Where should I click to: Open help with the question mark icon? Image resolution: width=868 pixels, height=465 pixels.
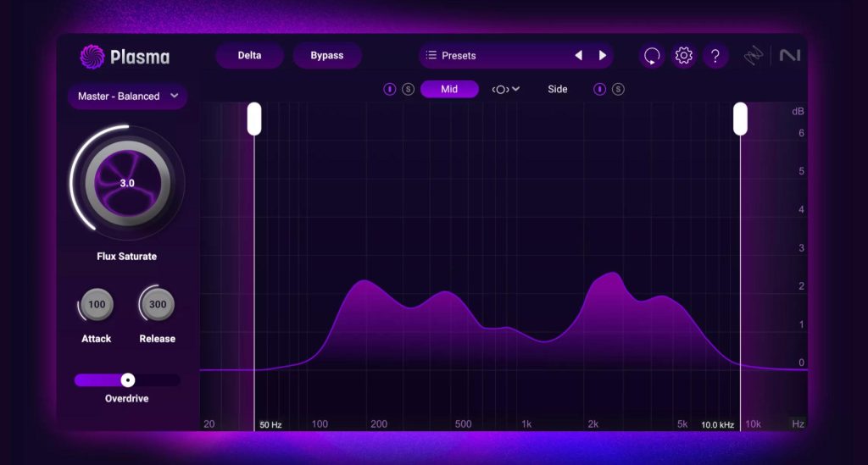[x=715, y=56]
